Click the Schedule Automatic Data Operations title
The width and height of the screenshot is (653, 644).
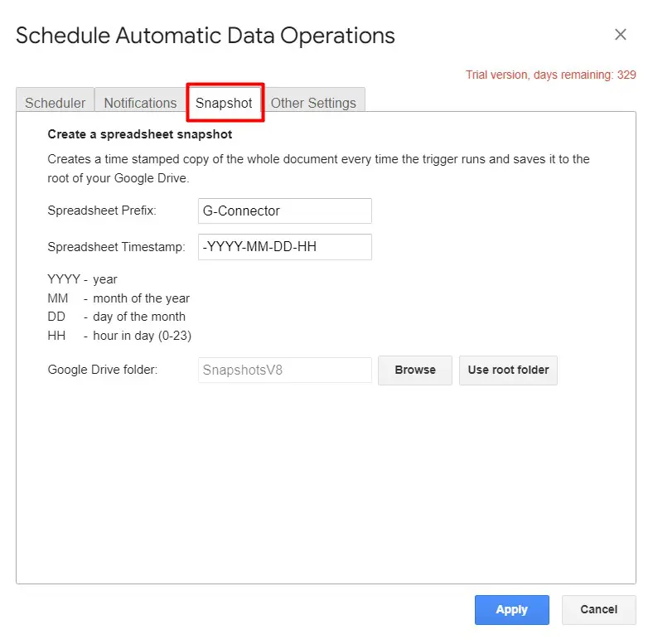click(206, 36)
